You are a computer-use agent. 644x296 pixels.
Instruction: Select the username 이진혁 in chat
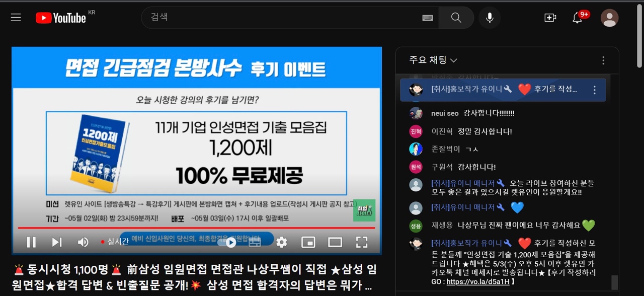(442, 131)
